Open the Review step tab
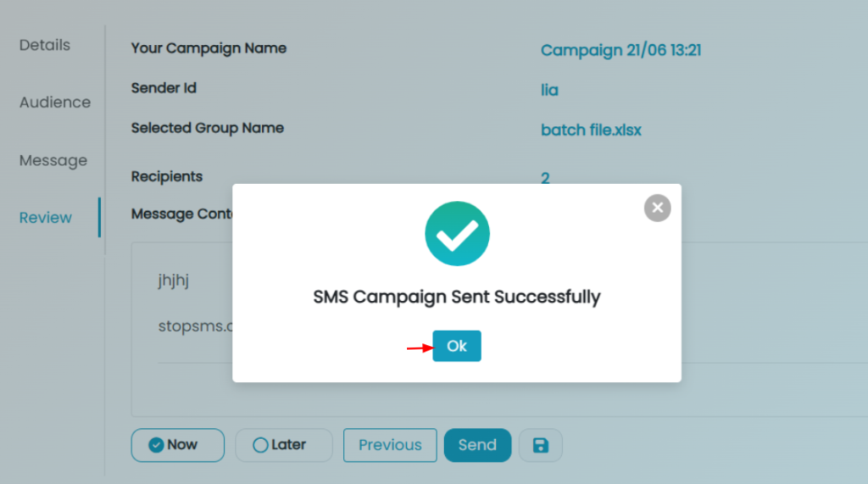The image size is (868, 484). (46, 218)
